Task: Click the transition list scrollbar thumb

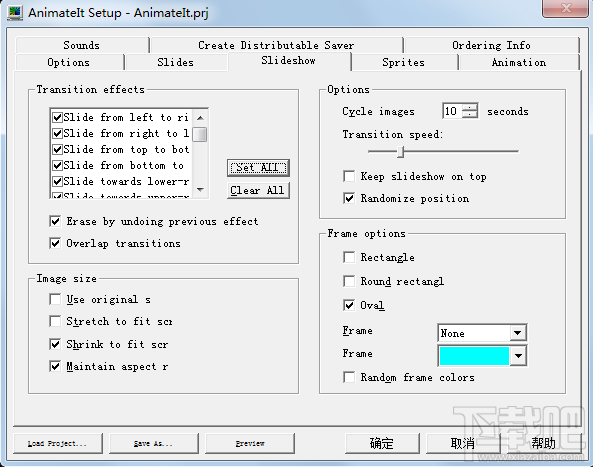Action: coord(200,134)
